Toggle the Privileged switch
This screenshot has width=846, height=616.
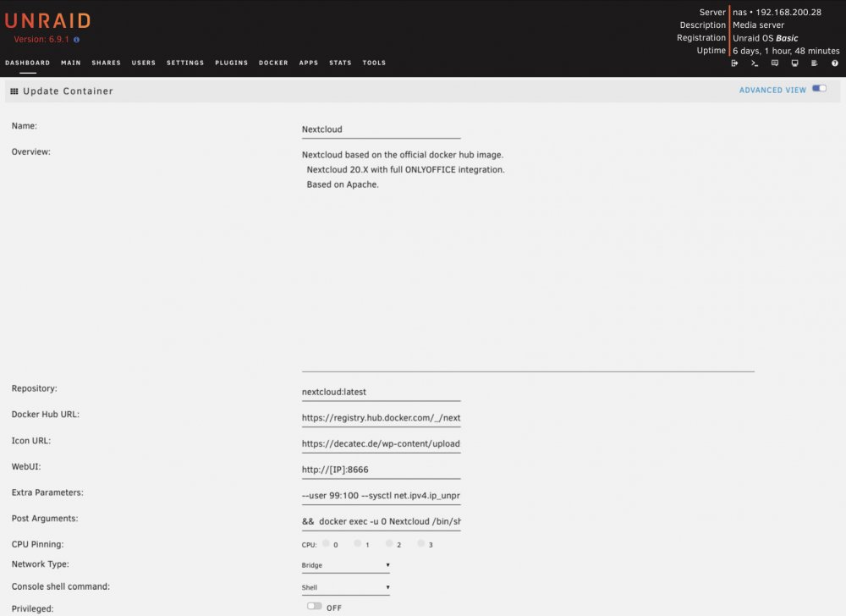314,606
